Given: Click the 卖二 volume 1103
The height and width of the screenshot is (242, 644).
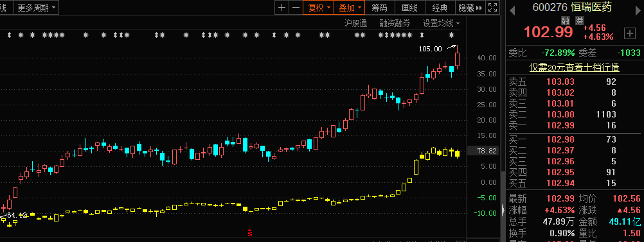Looking at the screenshot, I should coord(607,114).
